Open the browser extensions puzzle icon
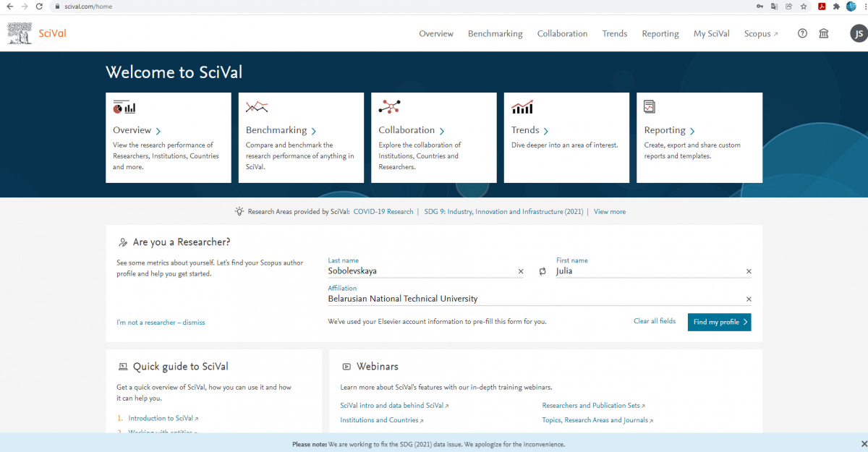 (x=836, y=7)
